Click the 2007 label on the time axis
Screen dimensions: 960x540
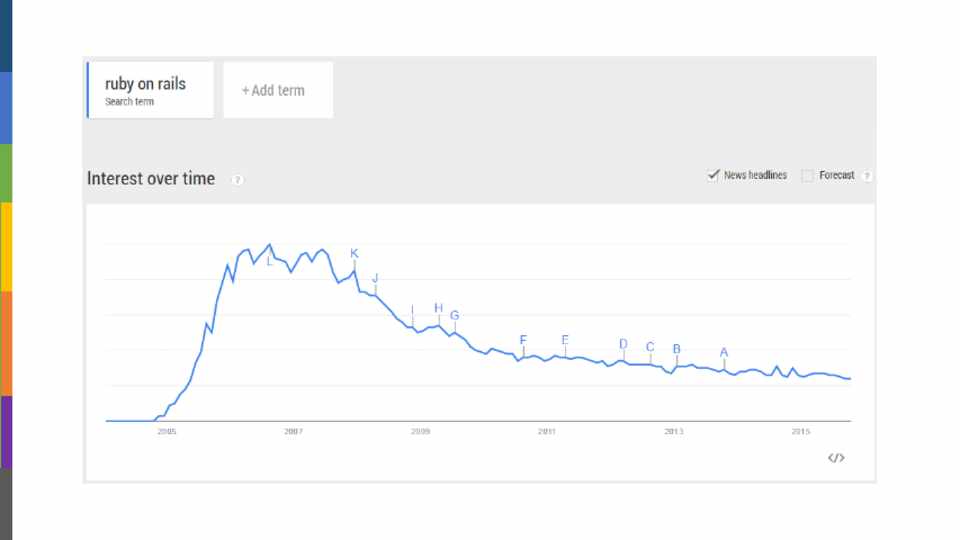[293, 431]
